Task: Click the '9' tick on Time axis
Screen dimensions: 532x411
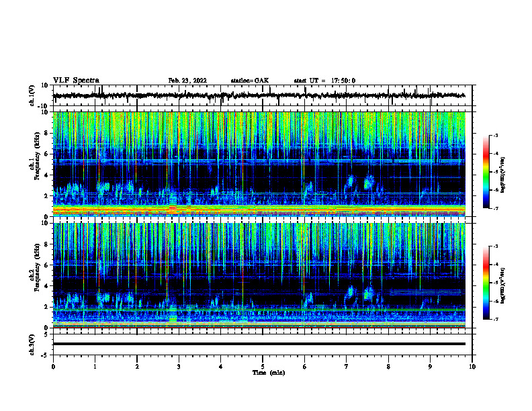Action: (430, 367)
